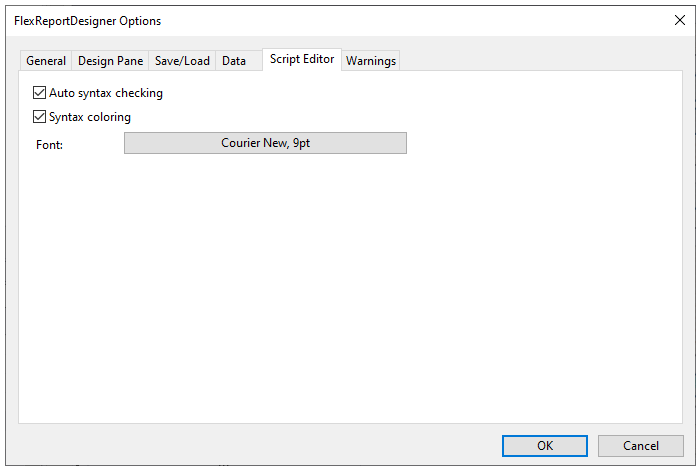Click the Script Editor tab

(x=302, y=60)
